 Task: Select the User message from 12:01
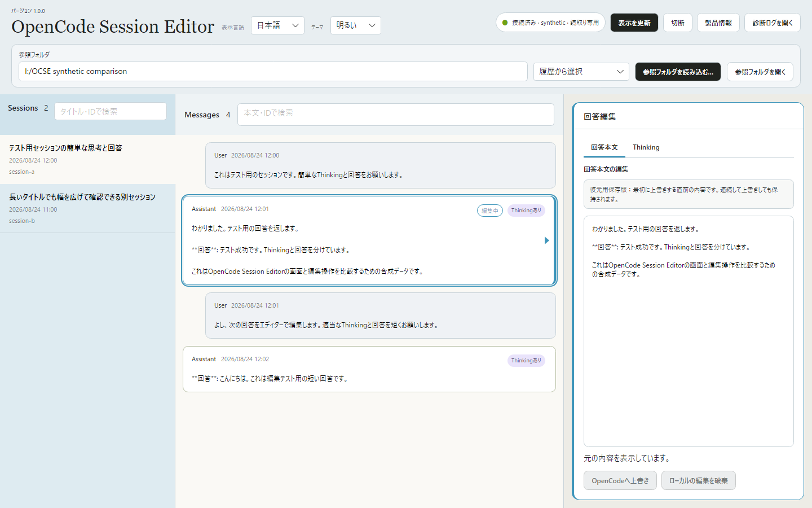tap(381, 316)
